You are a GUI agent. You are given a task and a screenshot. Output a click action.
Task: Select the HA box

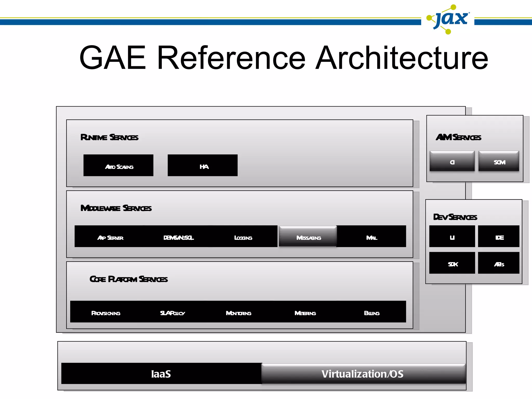click(203, 165)
